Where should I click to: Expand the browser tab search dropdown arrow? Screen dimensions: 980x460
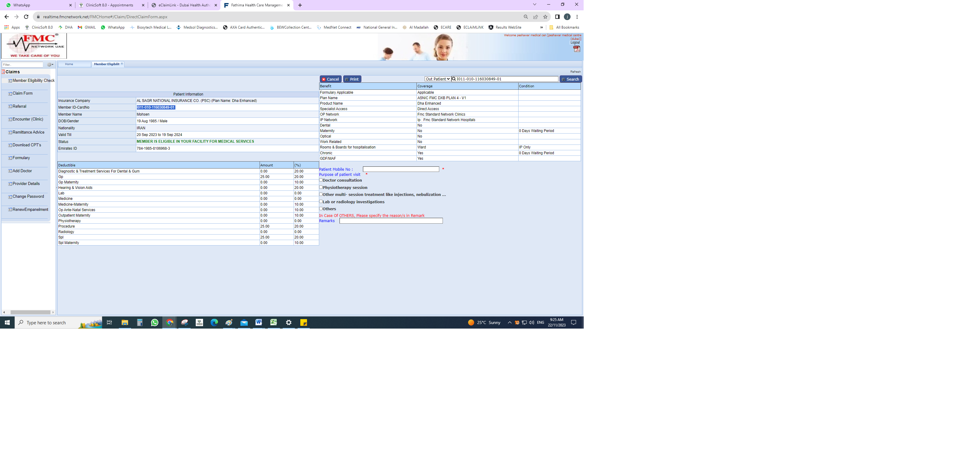(534, 5)
